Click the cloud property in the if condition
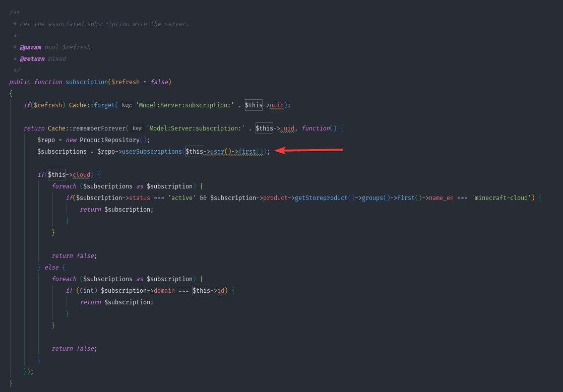The height and width of the screenshot is (392, 563). (x=82, y=175)
